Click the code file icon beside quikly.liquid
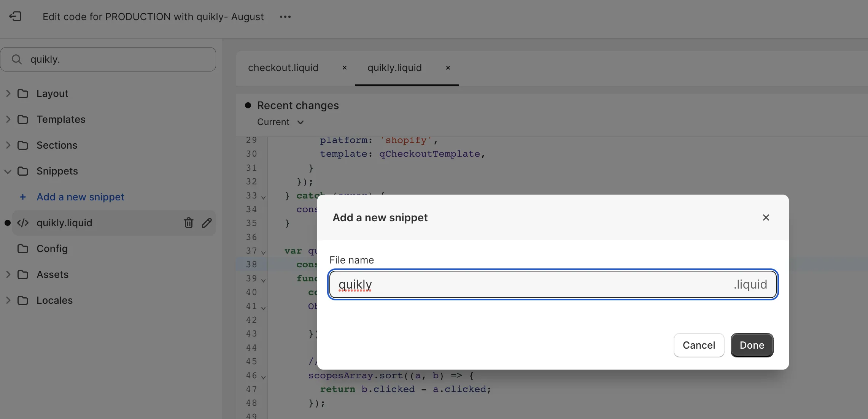 click(x=23, y=223)
